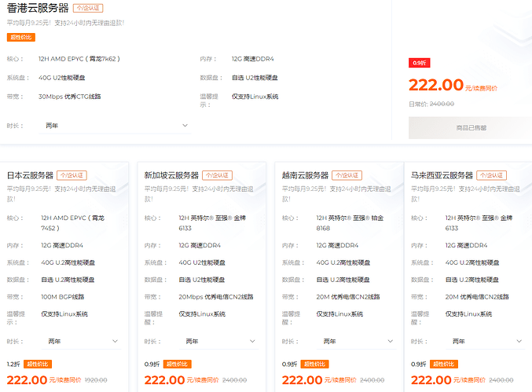
Task: Click 12H 英特尔 至强 铂金 8168 spec
Action: point(350,223)
